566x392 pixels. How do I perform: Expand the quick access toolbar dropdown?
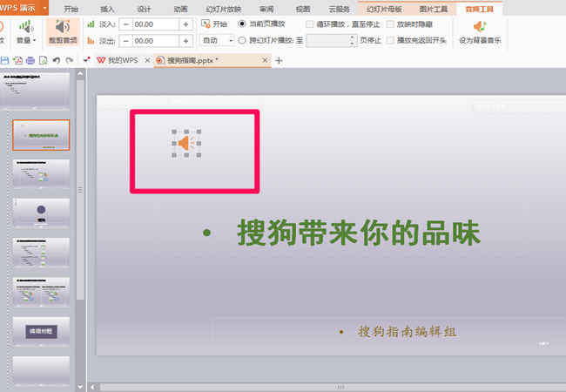coord(86,60)
